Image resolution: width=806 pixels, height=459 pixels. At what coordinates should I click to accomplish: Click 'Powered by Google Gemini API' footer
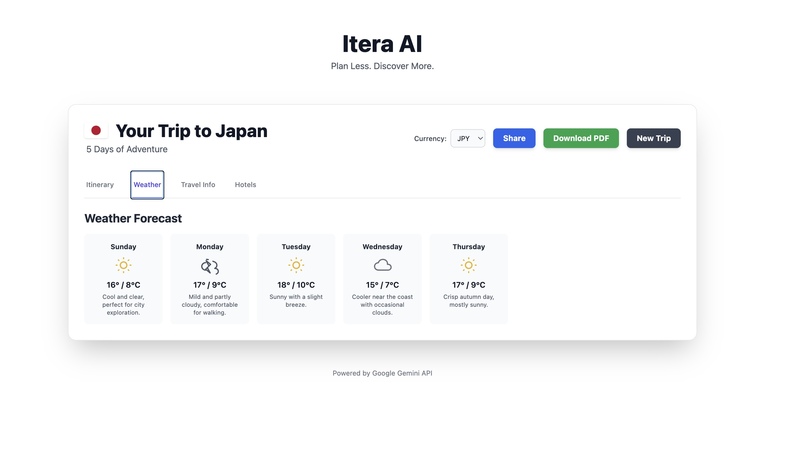(382, 373)
